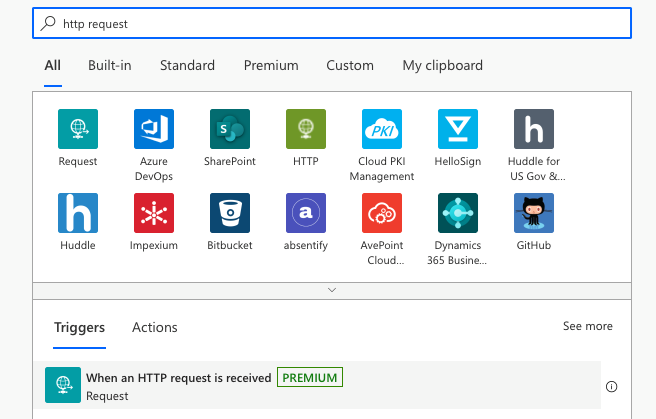Open the blue Huddle connector
The width and height of the screenshot is (656, 419).
coord(78,213)
